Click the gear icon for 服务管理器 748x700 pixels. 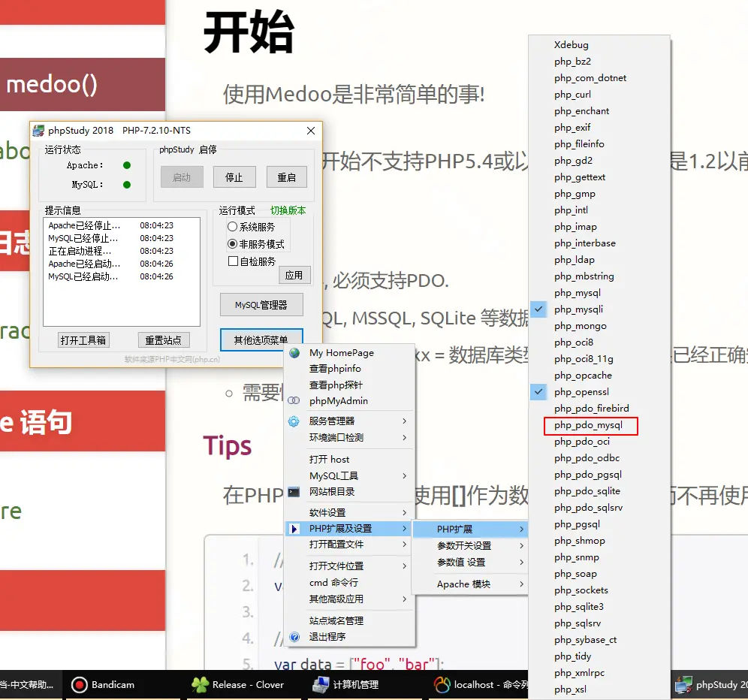click(294, 421)
